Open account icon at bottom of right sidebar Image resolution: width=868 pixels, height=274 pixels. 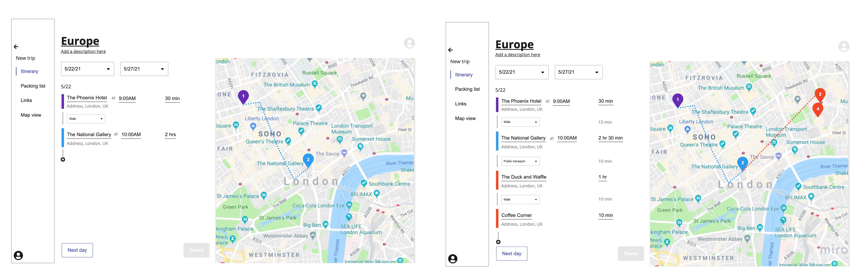[452, 259]
